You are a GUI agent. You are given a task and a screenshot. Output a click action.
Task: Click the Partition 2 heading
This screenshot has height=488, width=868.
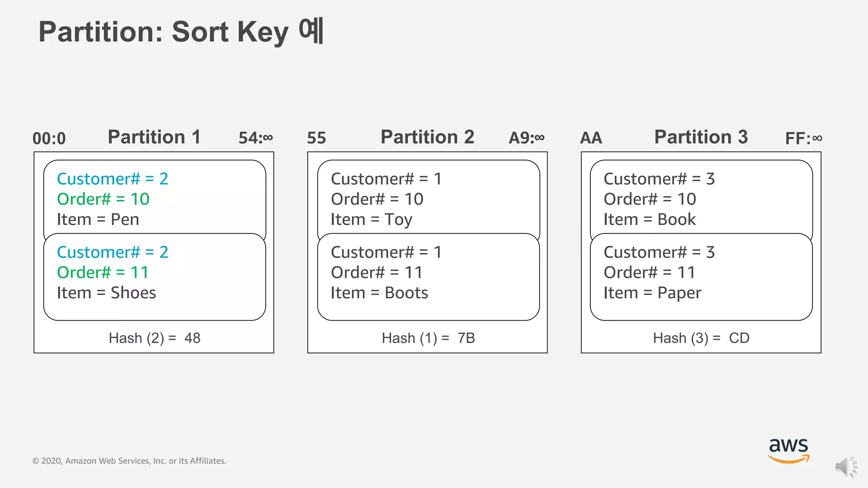click(427, 137)
